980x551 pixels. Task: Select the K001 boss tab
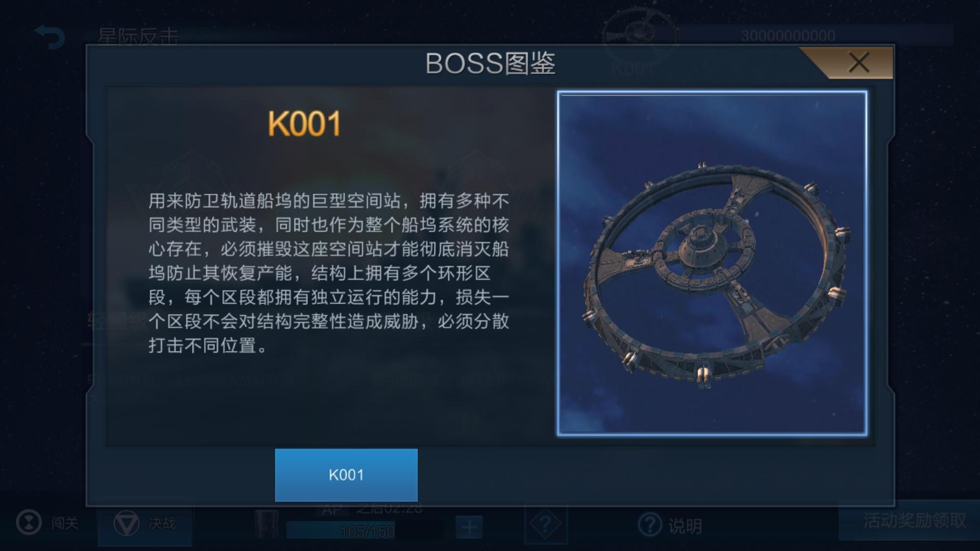coord(346,475)
